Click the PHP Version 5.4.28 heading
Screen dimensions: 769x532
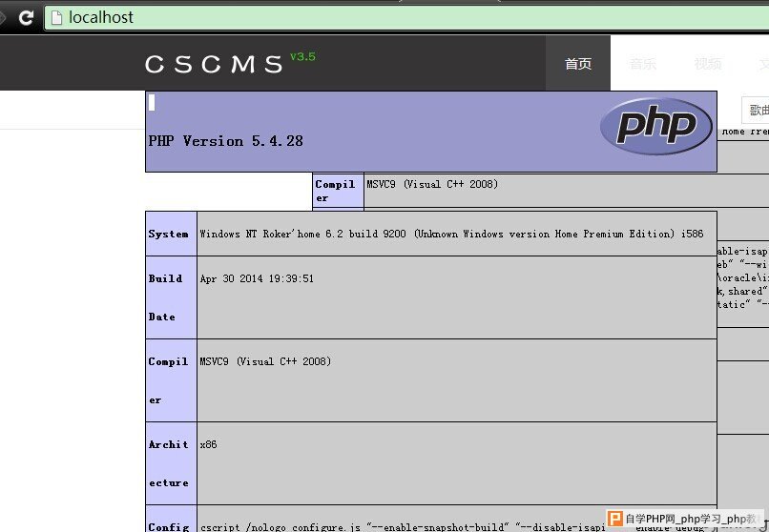coord(225,141)
